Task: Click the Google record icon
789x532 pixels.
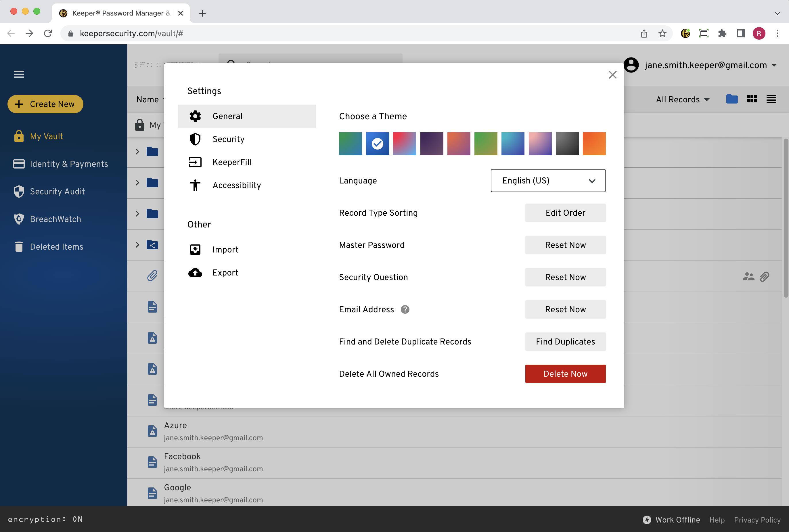Action: pos(152,493)
